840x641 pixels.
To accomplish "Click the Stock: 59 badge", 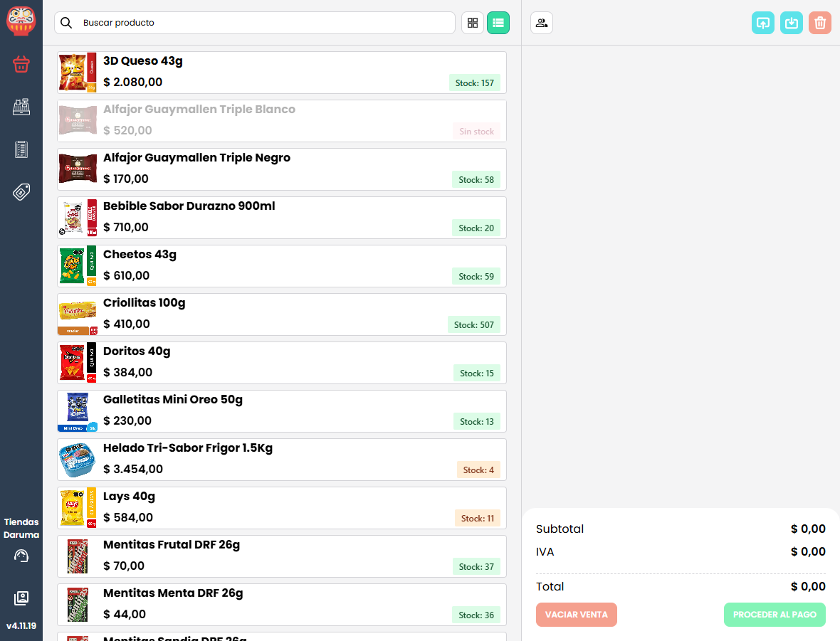I will (x=476, y=276).
